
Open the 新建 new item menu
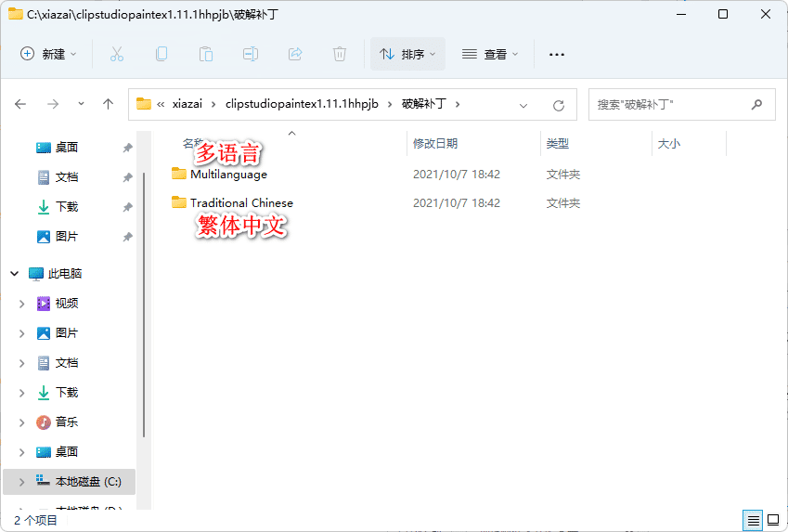[49, 54]
